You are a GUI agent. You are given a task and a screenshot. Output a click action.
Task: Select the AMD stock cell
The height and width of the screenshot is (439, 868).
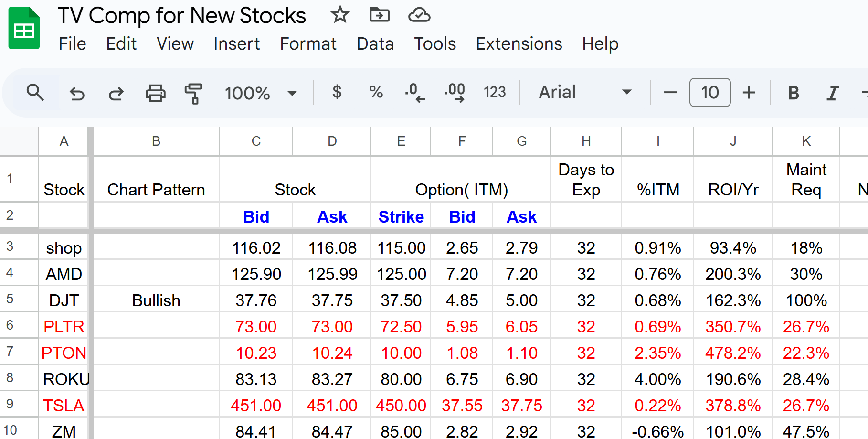[64, 274]
